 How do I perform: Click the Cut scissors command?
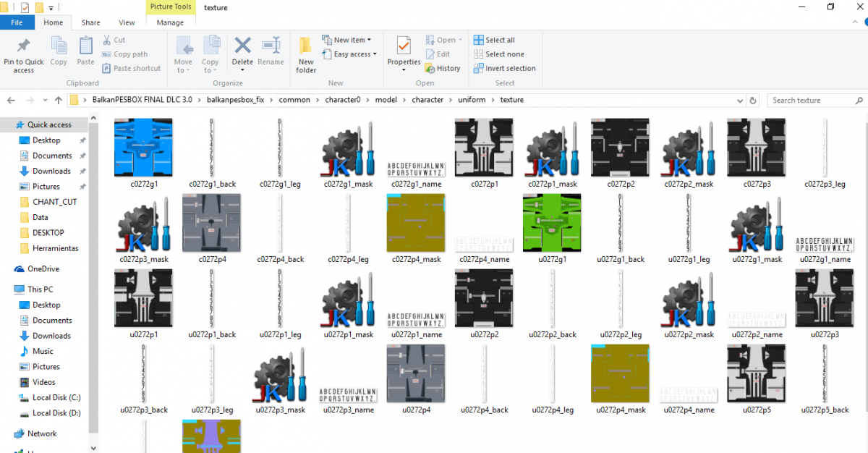pyautogui.click(x=114, y=40)
